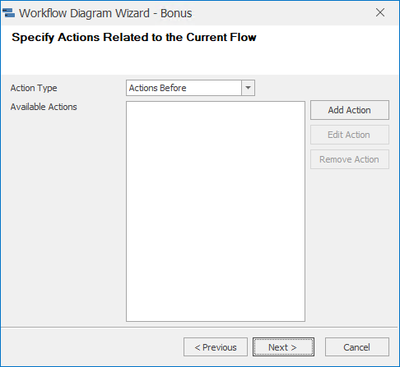
Task: Proceed with the Next button
Action: 283,347
